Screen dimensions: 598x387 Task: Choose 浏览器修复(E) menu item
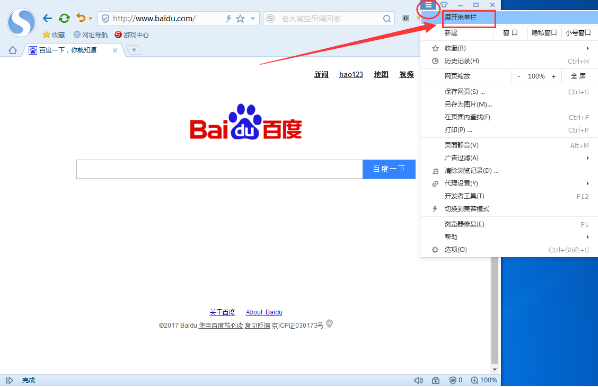pos(509,224)
